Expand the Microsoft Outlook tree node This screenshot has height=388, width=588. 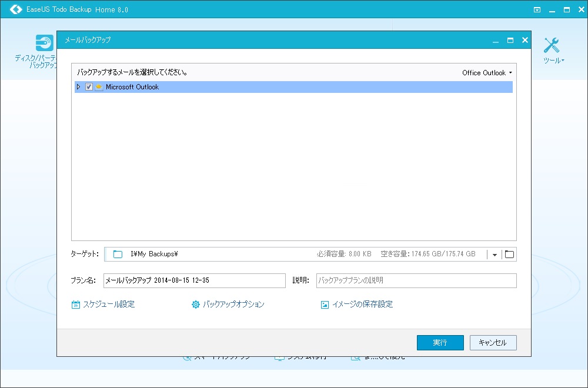click(x=78, y=87)
